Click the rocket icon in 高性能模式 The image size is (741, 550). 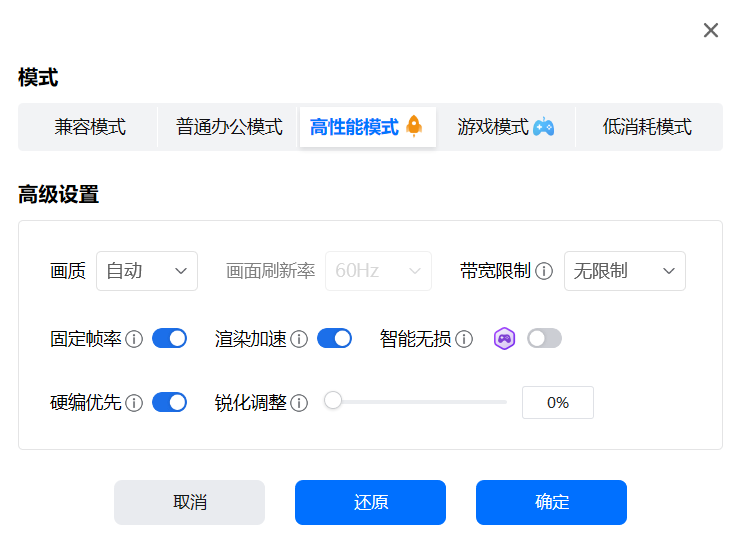pyautogui.click(x=414, y=126)
